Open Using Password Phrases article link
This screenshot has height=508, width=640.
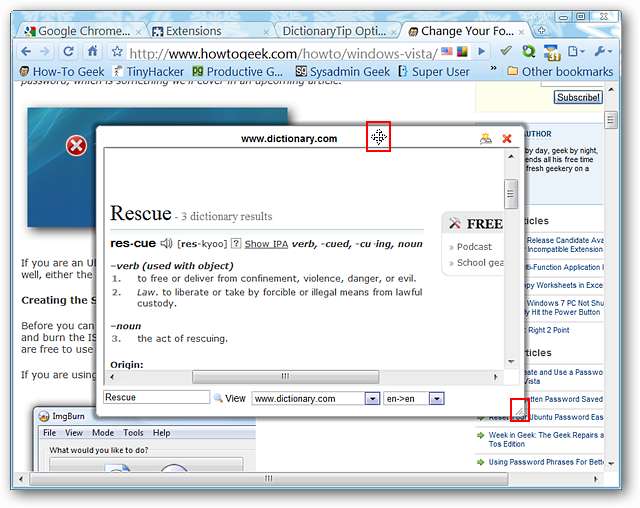[x=546, y=462]
